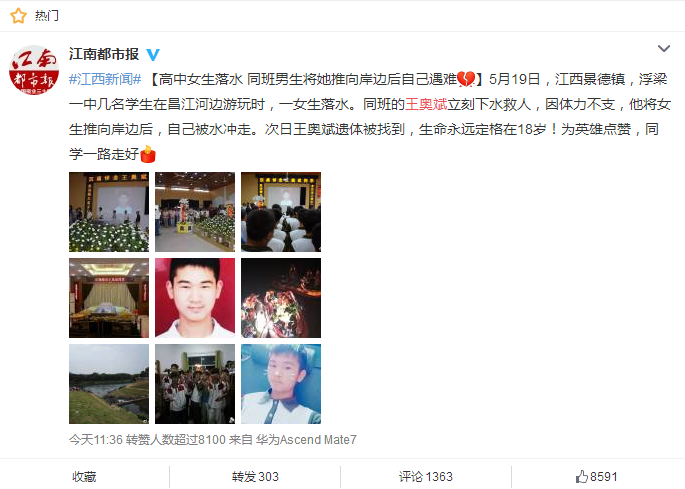Open the red-background portrait photo thumbnail
The height and width of the screenshot is (489, 685).
point(195,298)
